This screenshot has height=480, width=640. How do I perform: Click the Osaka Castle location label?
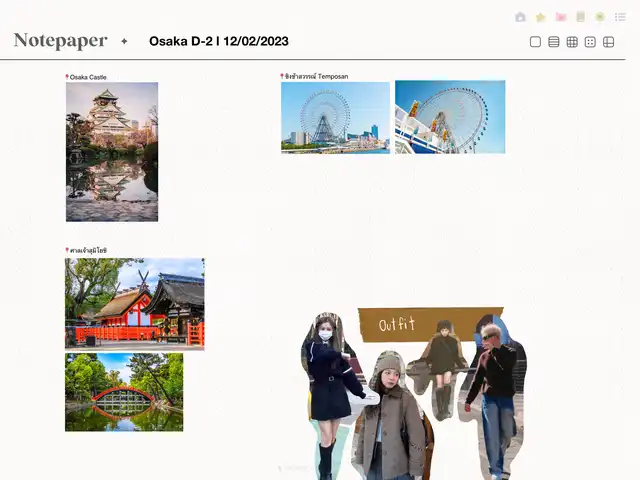pos(88,77)
